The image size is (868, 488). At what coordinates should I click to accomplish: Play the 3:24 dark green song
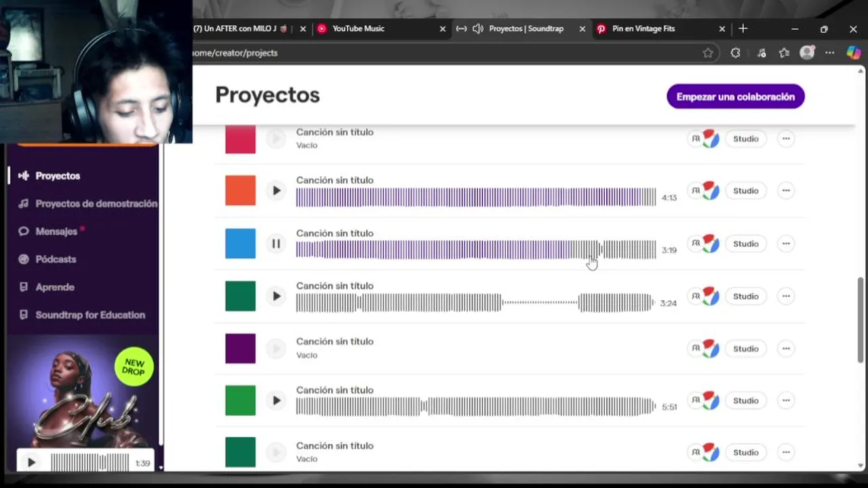click(x=276, y=296)
